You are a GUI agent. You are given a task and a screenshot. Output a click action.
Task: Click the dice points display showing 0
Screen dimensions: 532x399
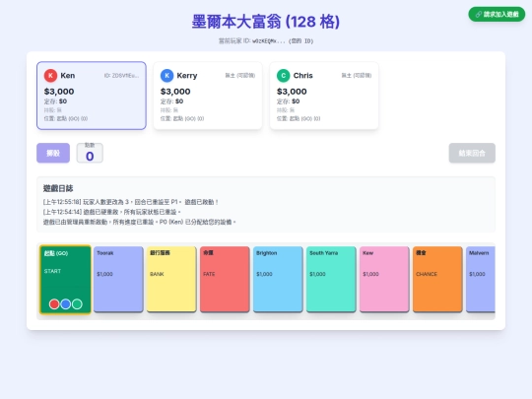(90, 153)
